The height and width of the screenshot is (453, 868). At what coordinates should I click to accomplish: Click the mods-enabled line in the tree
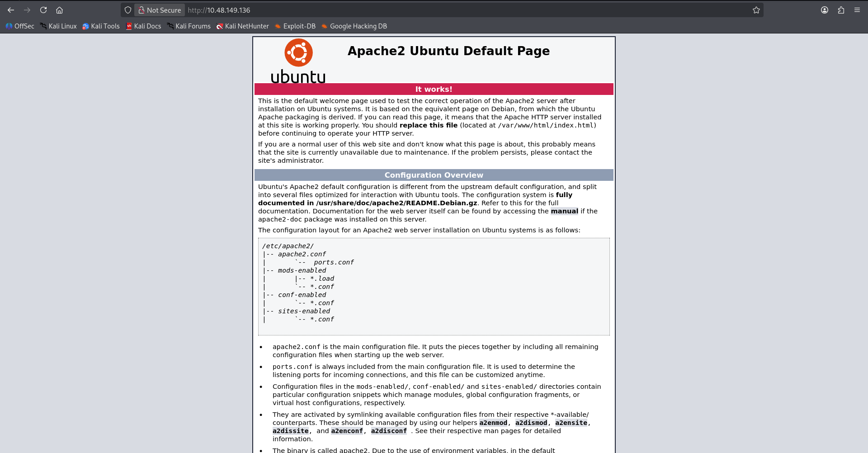[x=302, y=270]
